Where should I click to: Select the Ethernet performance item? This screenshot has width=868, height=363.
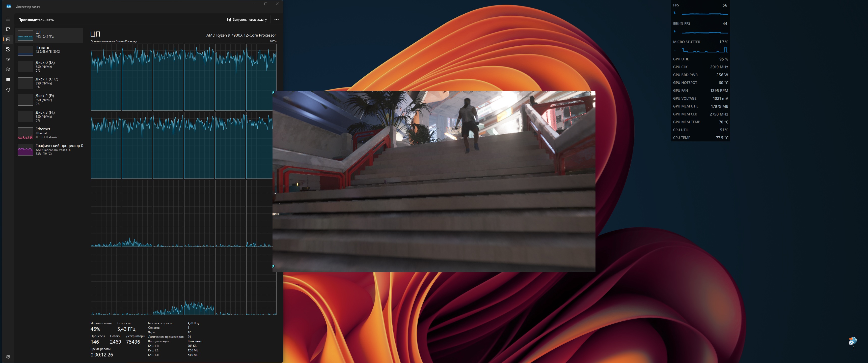pos(49,133)
